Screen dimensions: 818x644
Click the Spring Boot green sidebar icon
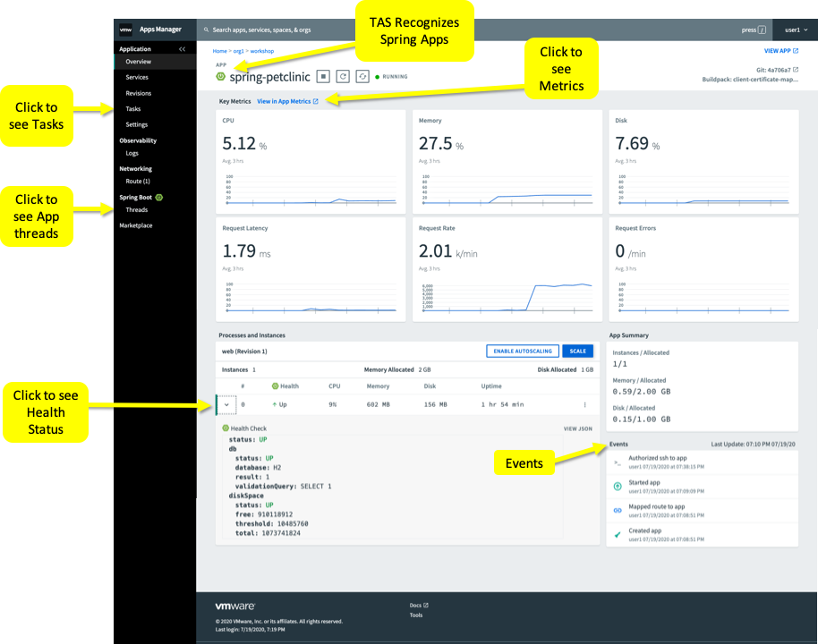pos(159,197)
